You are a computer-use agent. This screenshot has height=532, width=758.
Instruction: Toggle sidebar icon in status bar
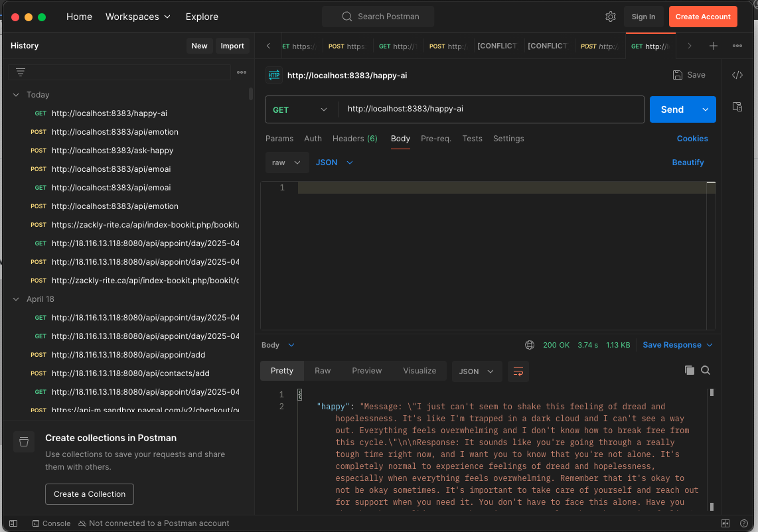click(13, 523)
